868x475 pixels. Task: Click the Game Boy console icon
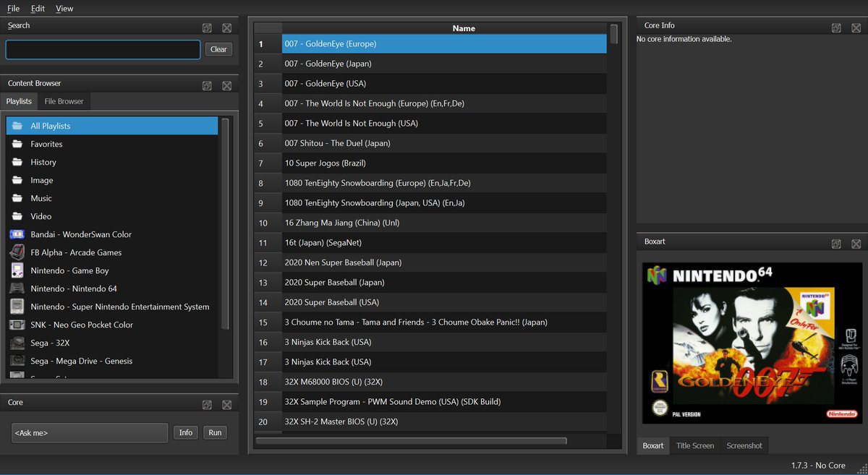pos(17,270)
